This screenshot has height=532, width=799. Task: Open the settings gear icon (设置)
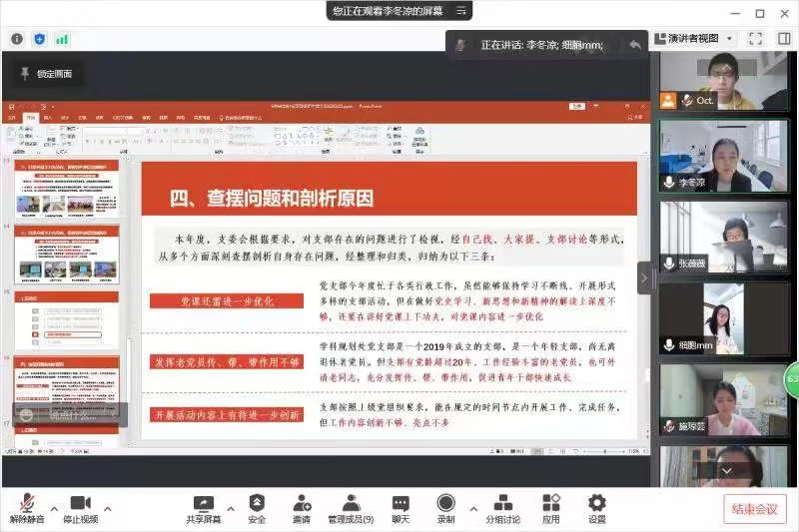coord(597,504)
